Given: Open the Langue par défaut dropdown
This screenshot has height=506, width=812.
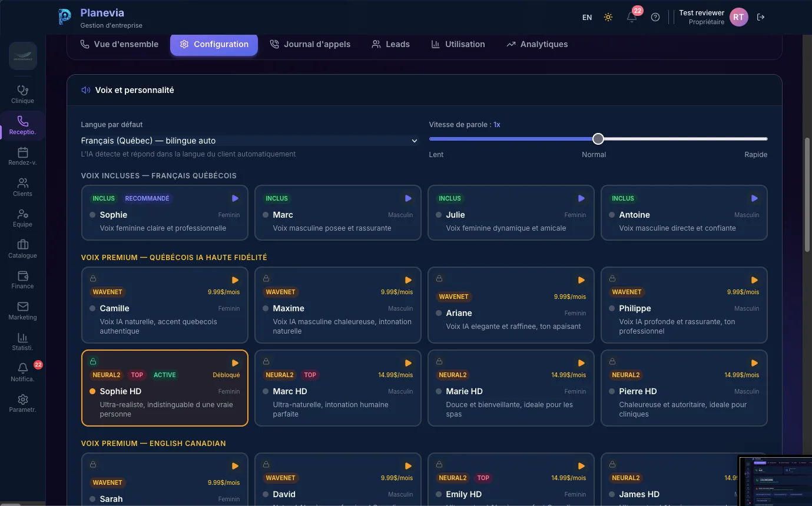Looking at the screenshot, I should pyautogui.click(x=250, y=141).
